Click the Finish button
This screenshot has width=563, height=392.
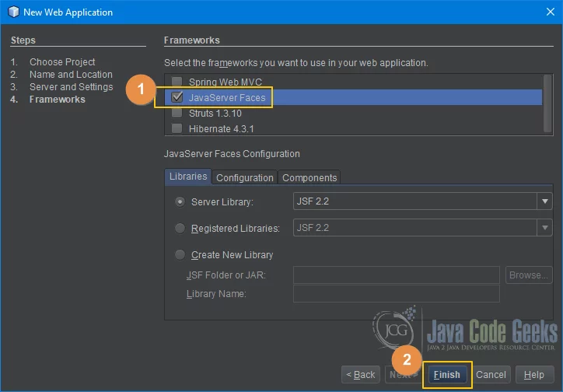pyautogui.click(x=446, y=374)
